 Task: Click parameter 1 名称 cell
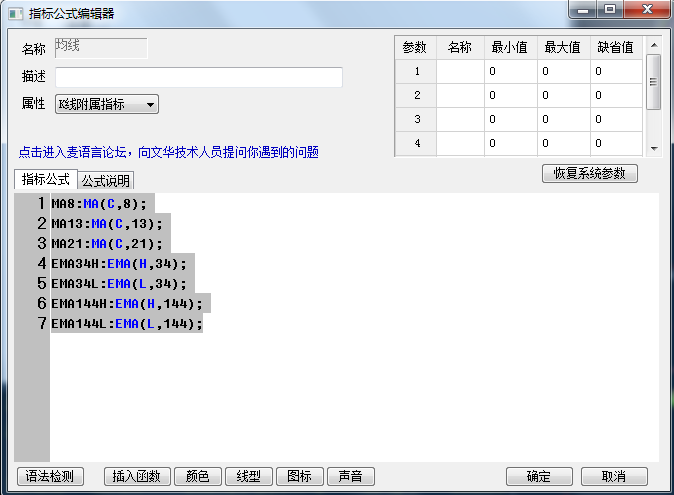[x=460, y=72]
